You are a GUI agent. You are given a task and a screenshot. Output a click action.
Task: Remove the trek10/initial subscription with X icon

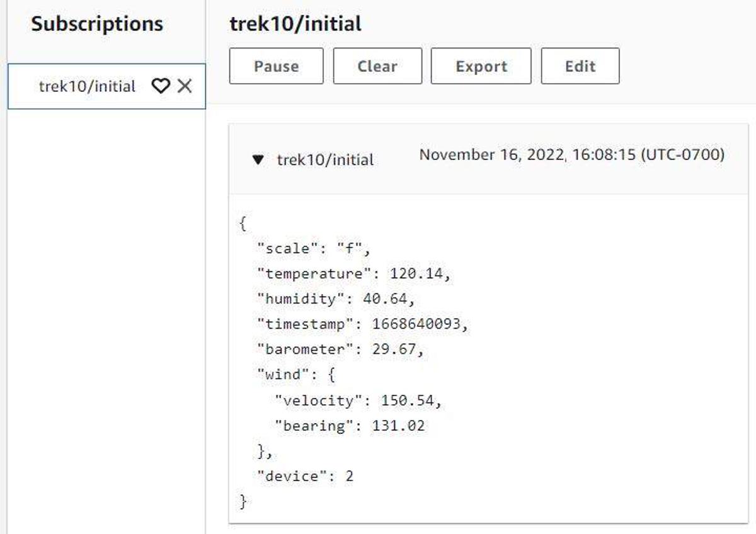[x=185, y=86]
